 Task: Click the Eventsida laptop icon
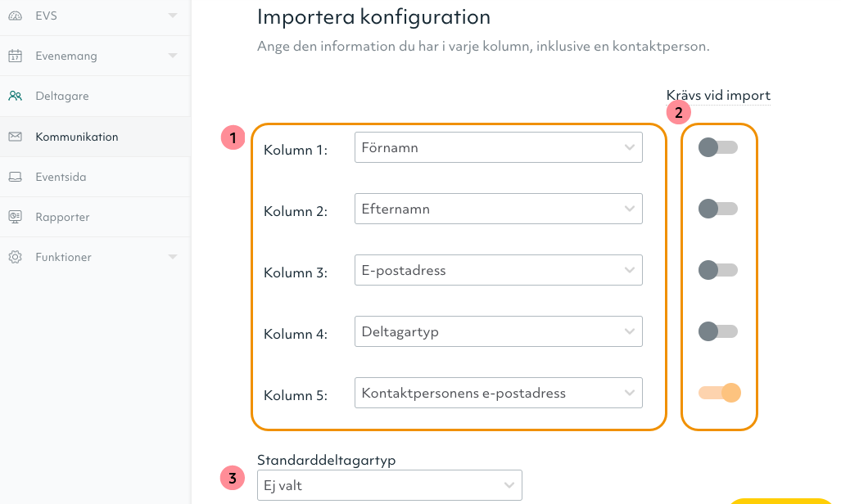pos(15,176)
